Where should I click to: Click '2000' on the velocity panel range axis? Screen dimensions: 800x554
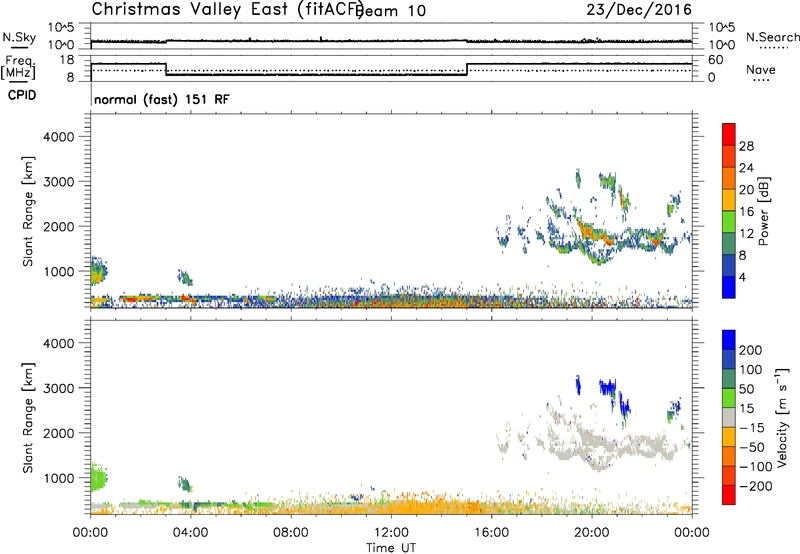[59, 433]
